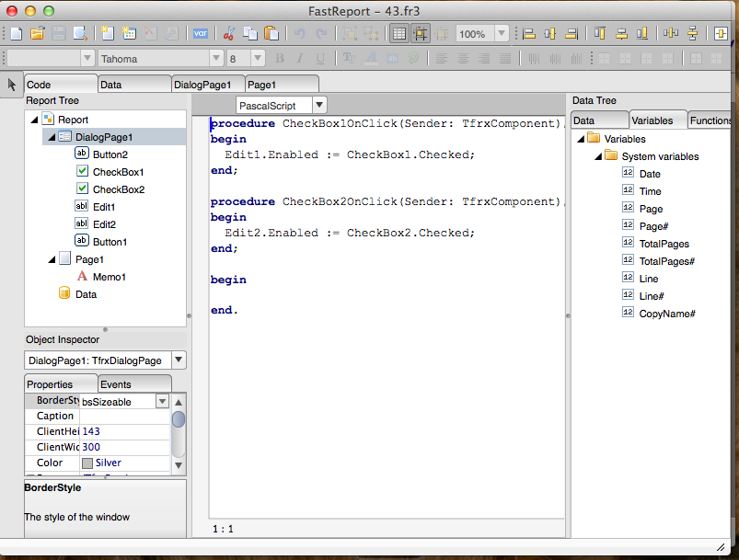The image size is (739, 560).
Task: Select Button2 in the Report Tree
Action: tap(110, 154)
